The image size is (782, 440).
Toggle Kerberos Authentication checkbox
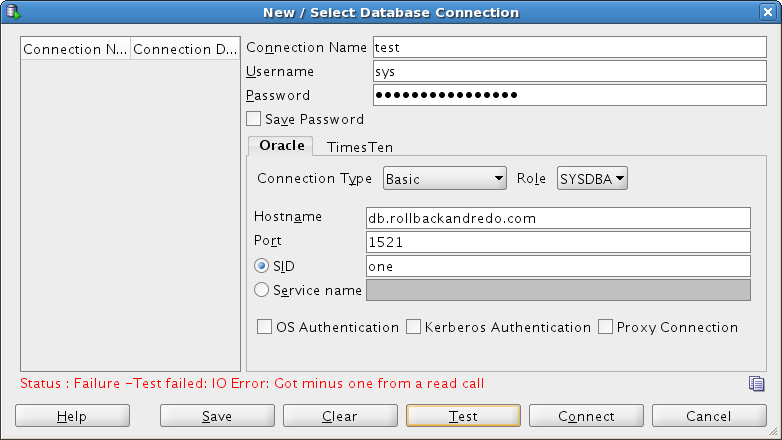pyautogui.click(x=413, y=327)
